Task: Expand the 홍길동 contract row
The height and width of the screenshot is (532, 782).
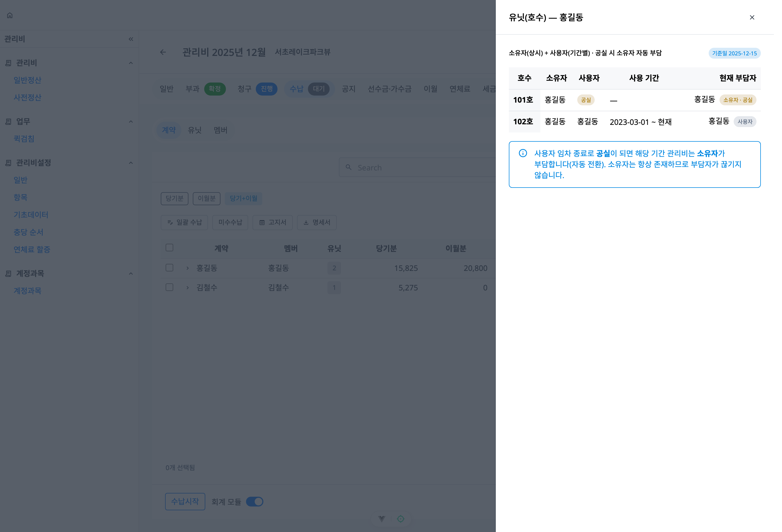Action: 187,268
